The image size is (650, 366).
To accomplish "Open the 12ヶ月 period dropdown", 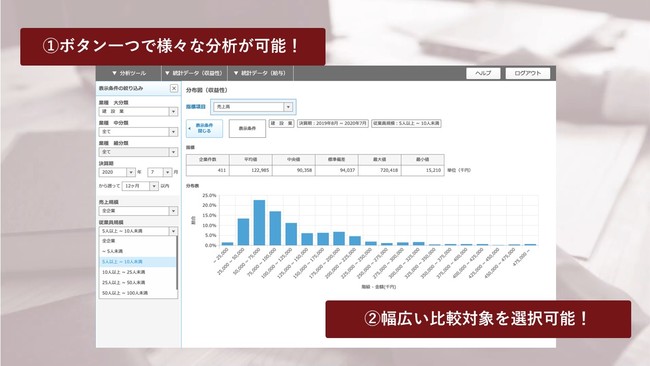I will click(140, 186).
